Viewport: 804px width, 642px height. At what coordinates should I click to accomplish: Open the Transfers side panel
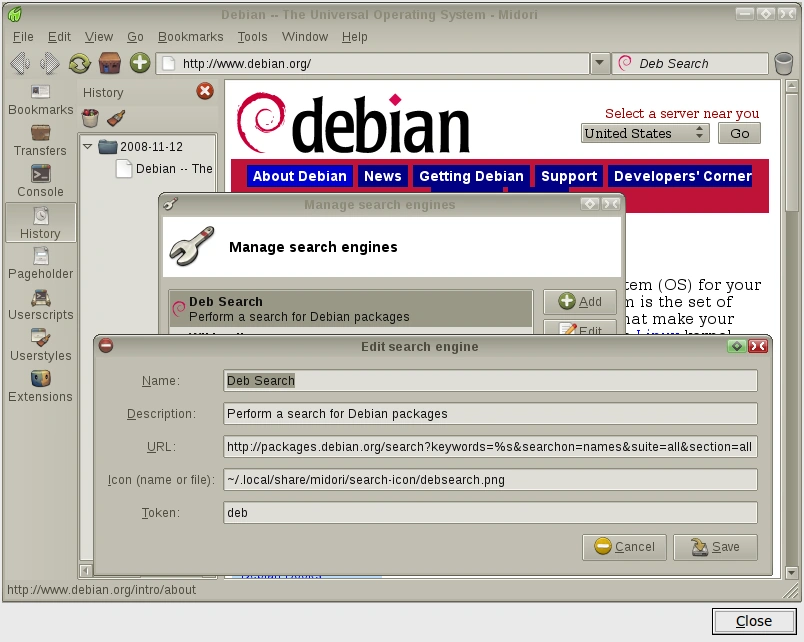pos(41,141)
